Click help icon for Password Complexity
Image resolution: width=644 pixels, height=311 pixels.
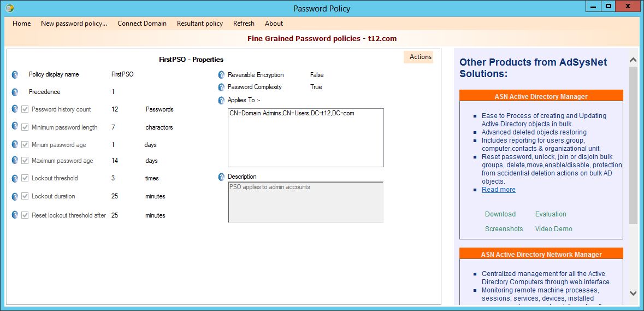click(x=221, y=87)
